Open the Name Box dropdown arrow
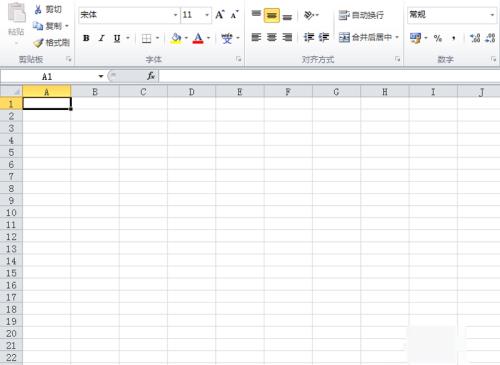Image resolution: width=500 pixels, height=365 pixels. [101, 77]
